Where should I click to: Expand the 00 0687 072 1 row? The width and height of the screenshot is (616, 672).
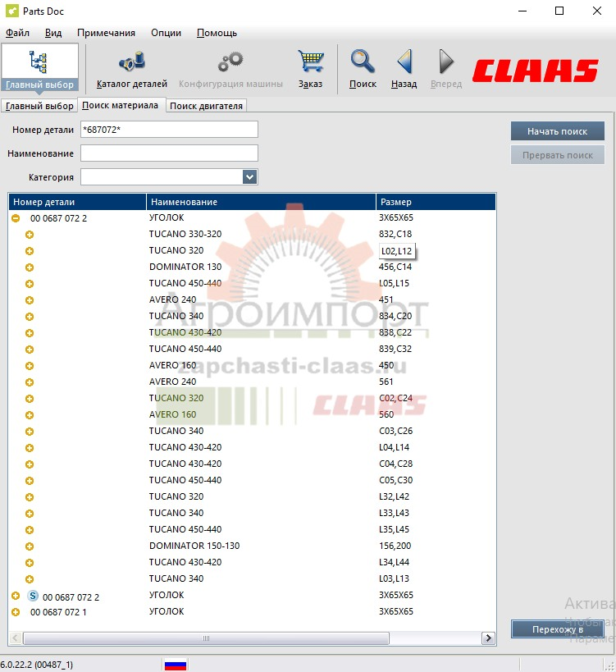16,612
